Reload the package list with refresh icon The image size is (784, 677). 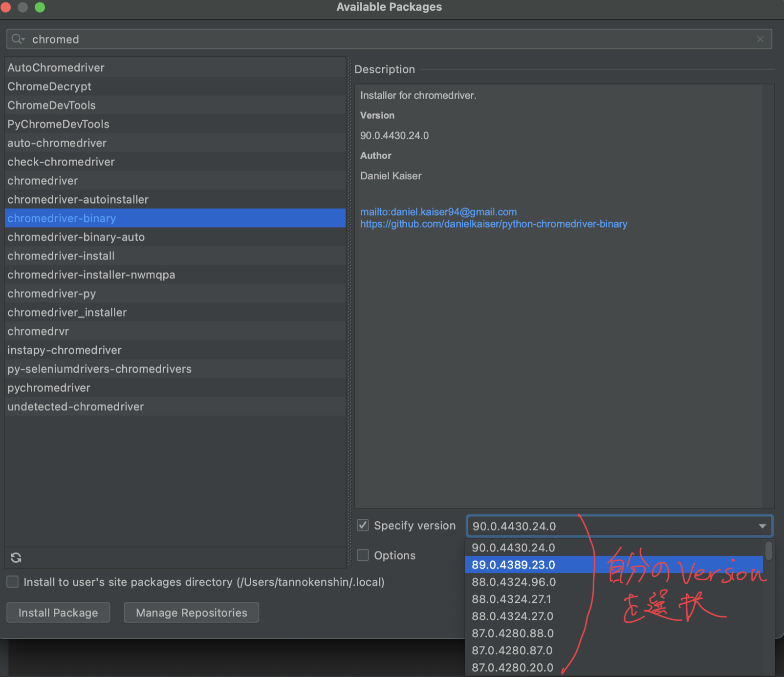click(x=16, y=557)
